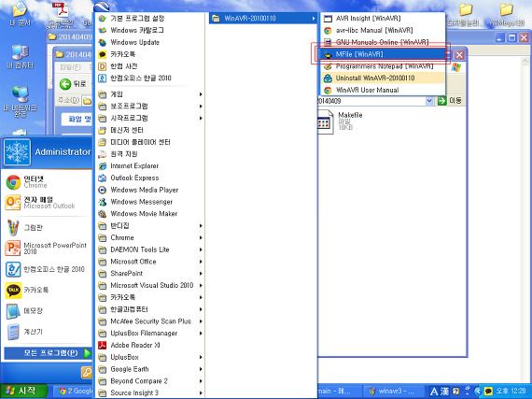Click the pinned 카카오톡 icon in Start menu
Image resolution: width=532 pixels, height=399 pixels.
[x=13, y=290]
